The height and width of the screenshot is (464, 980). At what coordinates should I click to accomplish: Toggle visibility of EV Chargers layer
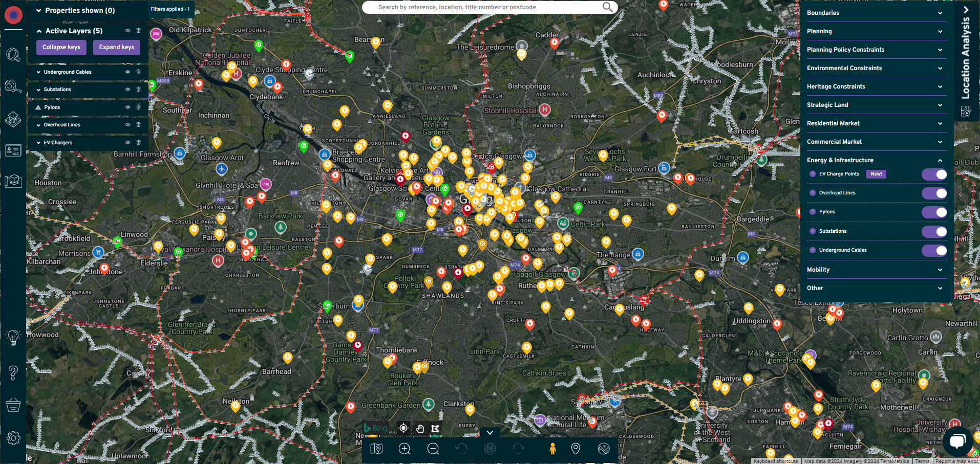pos(127,142)
